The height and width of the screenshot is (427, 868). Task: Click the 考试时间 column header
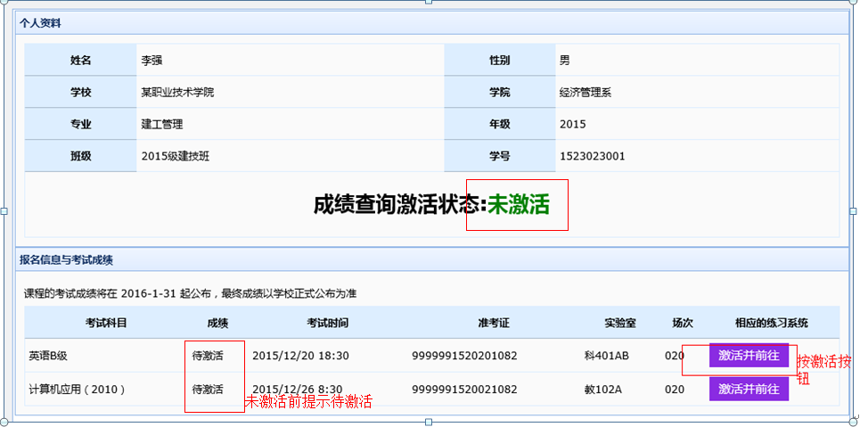(x=327, y=323)
